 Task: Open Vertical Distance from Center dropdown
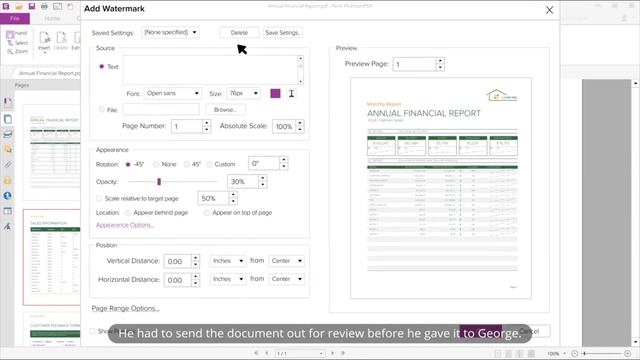click(287, 261)
